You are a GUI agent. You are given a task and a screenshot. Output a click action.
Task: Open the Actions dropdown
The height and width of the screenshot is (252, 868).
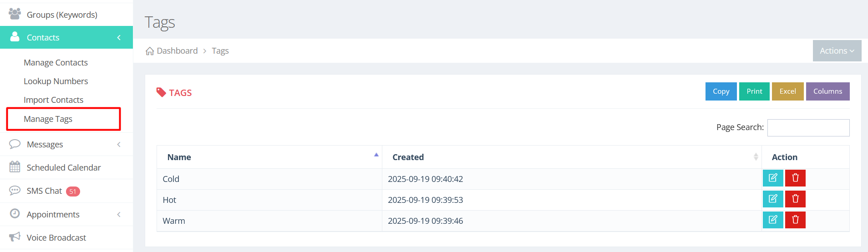837,51
